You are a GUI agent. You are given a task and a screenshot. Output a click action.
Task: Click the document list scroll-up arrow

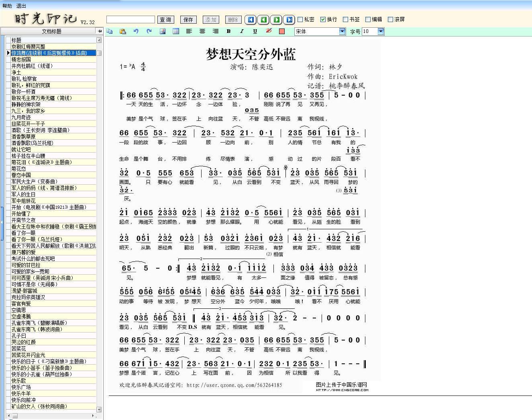point(99,40)
